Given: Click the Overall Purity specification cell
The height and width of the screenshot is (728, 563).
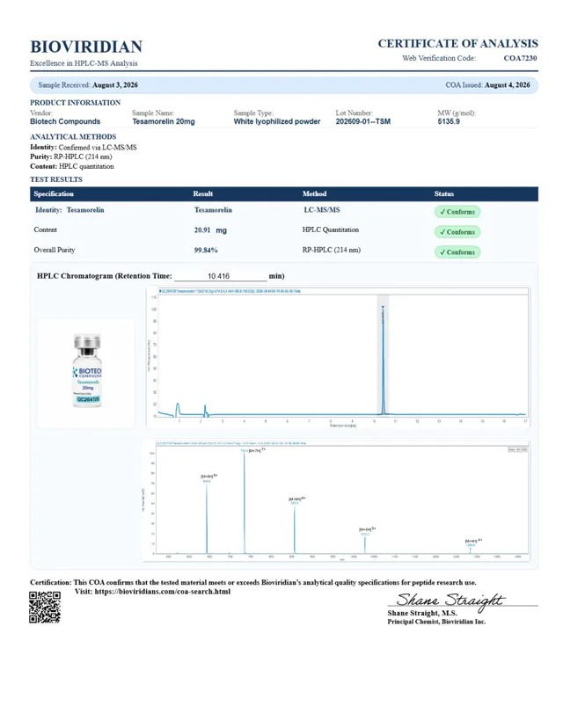Looking at the screenshot, I should coord(55,250).
